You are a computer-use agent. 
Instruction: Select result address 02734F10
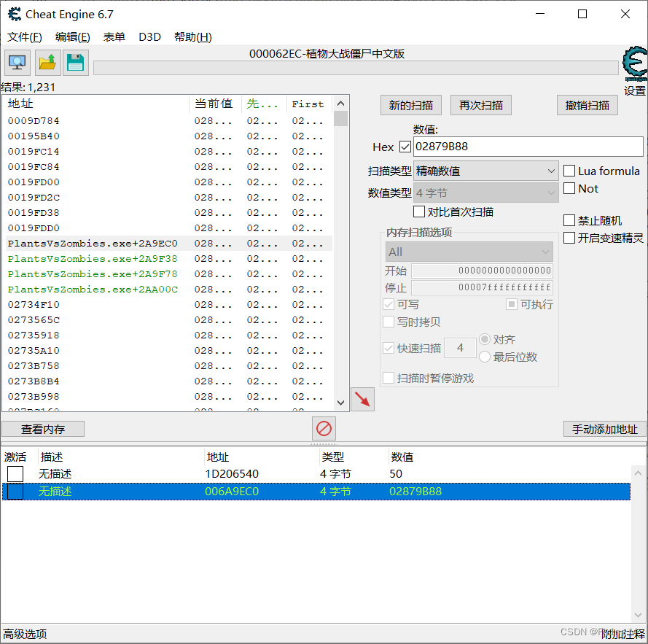pyautogui.click(x=169, y=304)
